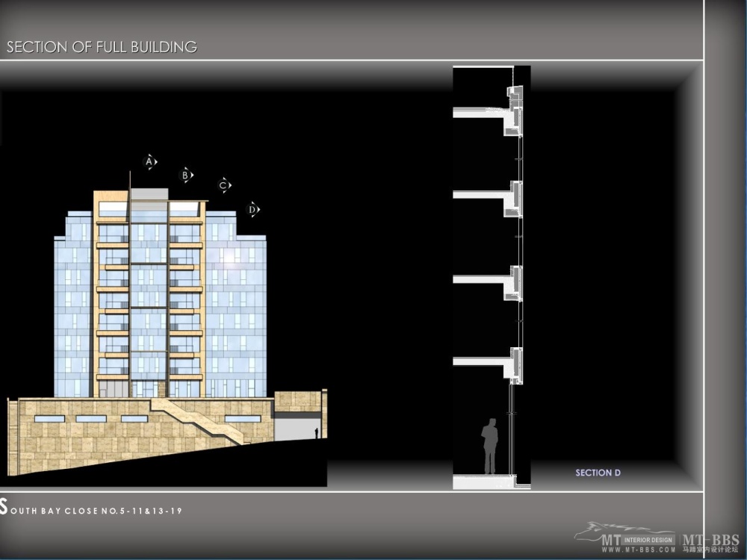Select section marker B

tap(185, 175)
